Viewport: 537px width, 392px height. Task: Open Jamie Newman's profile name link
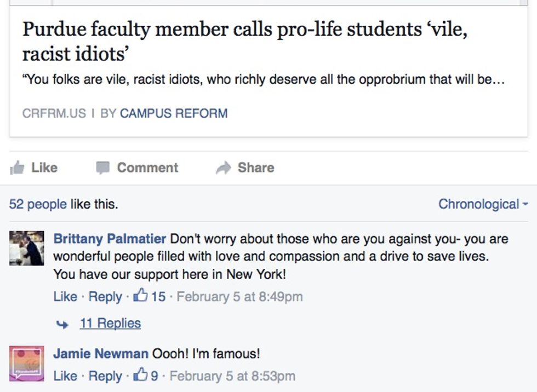click(101, 354)
